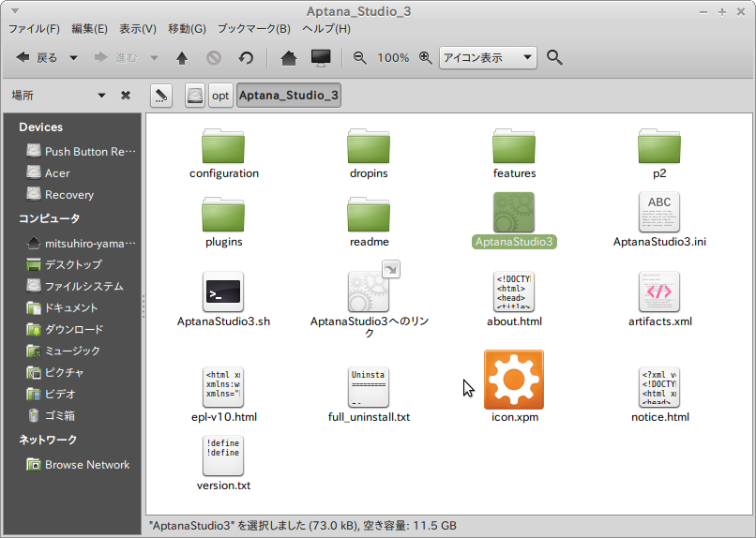Go up to the parent folder
The height and width of the screenshot is (538, 756).
pyautogui.click(x=182, y=58)
